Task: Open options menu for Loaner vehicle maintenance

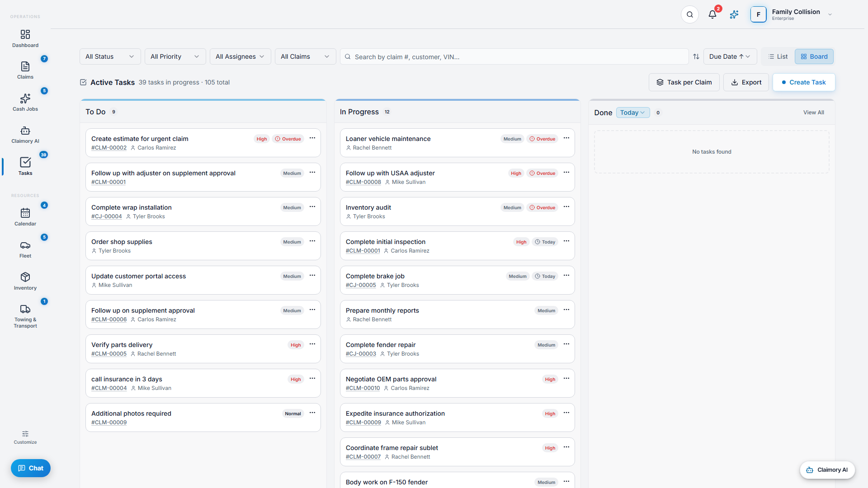Action: tap(566, 138)
